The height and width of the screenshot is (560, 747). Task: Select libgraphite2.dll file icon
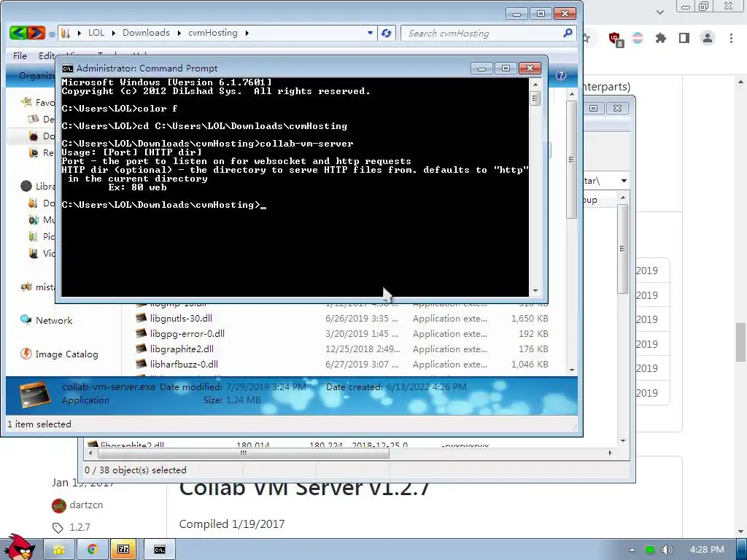141,349
